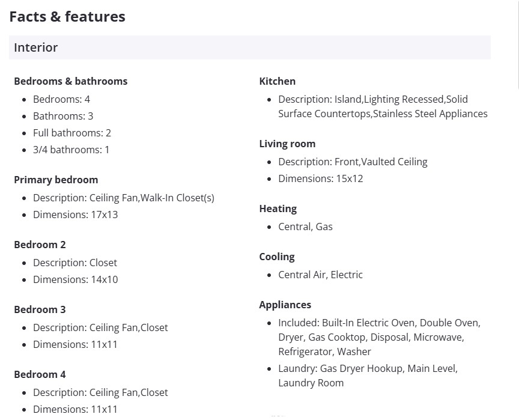Select the Interior section header bar
The height and width of the screenshot is (420, 519).
pyautogui.click(x=249, y=47)
